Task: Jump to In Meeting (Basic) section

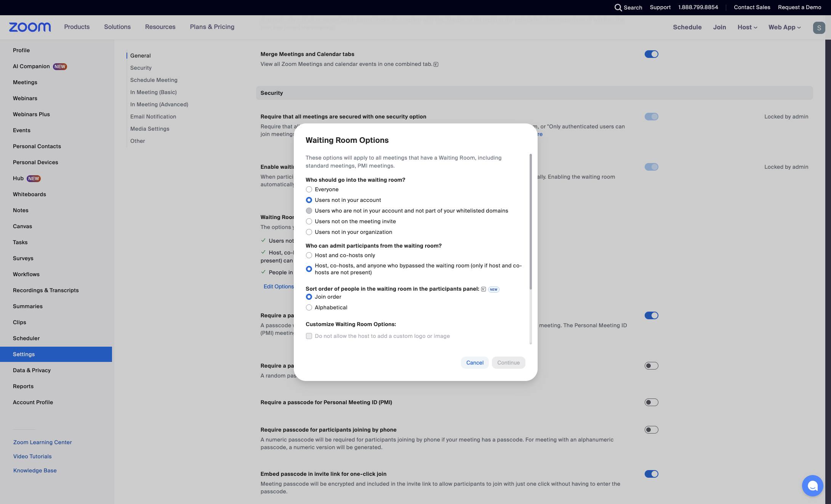Action: 154,92
